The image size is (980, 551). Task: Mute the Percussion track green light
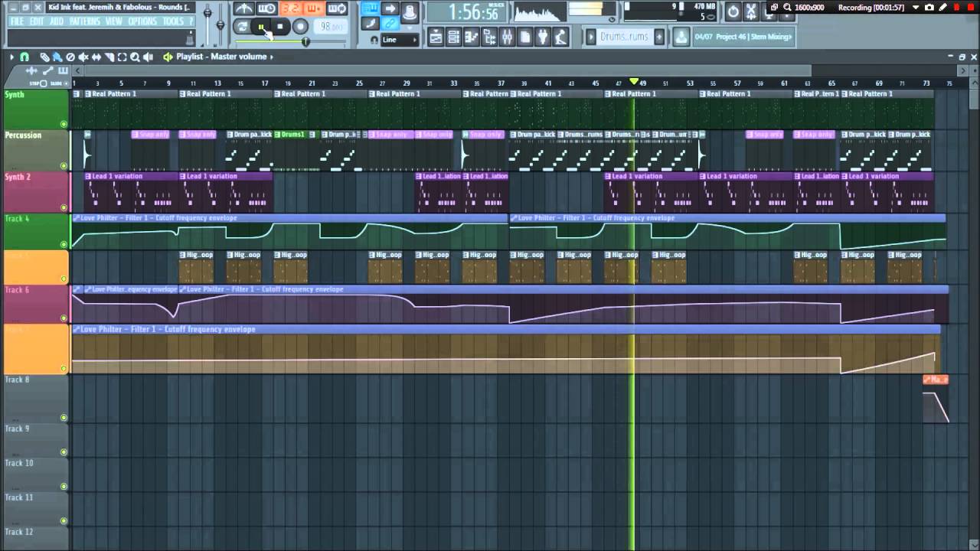(x=64, y=165)
